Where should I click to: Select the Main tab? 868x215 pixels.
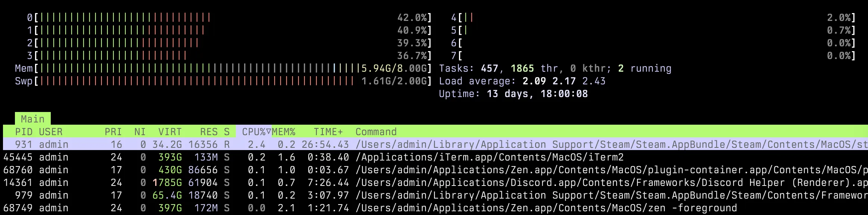coord(32,119)
